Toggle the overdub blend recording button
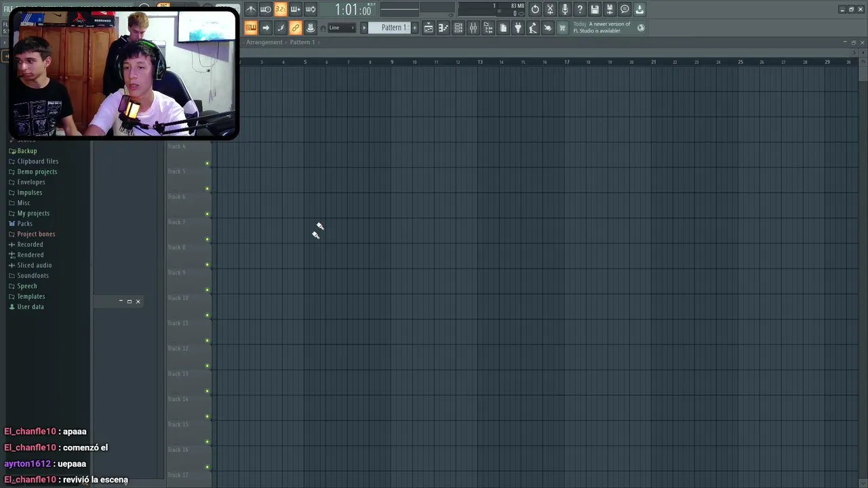 (x=296, y=9)
